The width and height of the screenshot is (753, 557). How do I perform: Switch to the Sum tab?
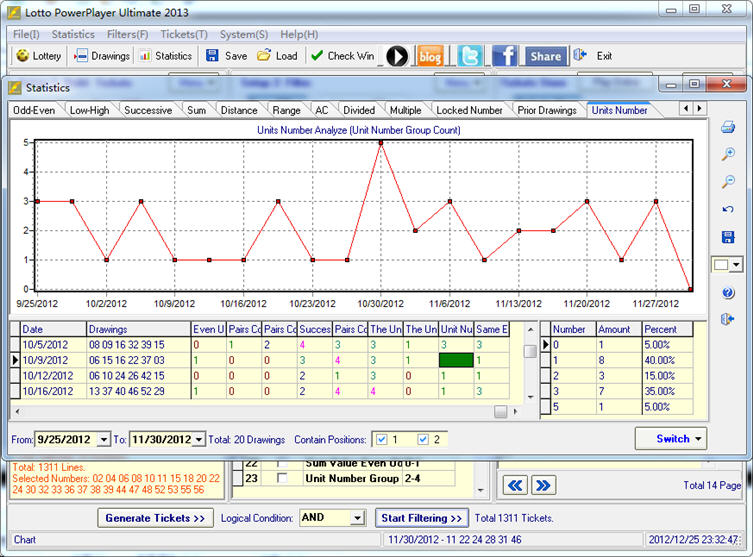(x=196, y=110)
